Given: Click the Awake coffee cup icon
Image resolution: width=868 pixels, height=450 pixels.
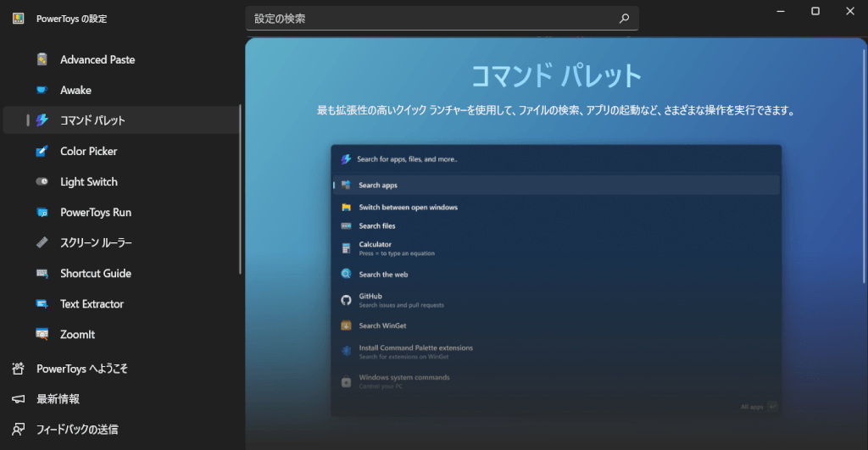Looking at the screenshot, I should pos(42,90).
